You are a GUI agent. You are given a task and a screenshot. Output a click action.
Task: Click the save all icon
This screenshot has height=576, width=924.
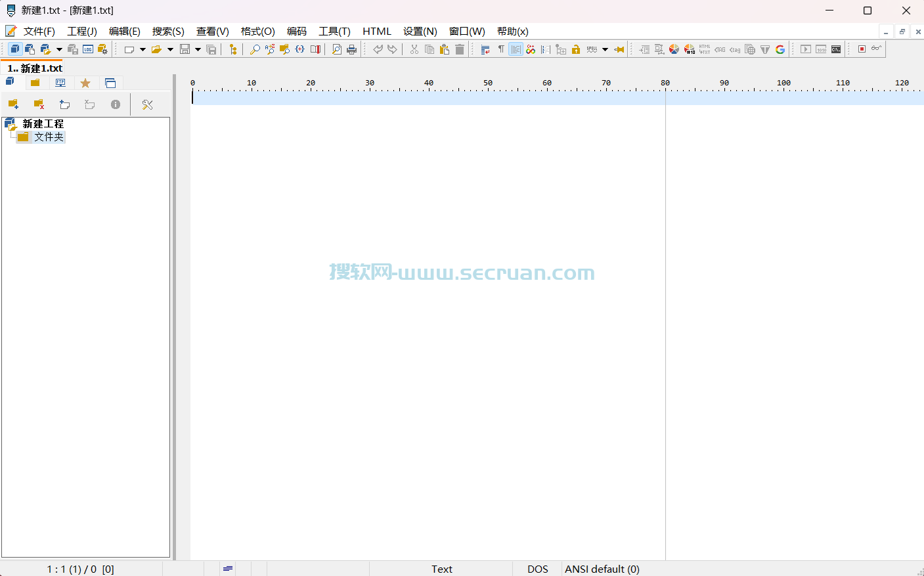tap(211, 49)
